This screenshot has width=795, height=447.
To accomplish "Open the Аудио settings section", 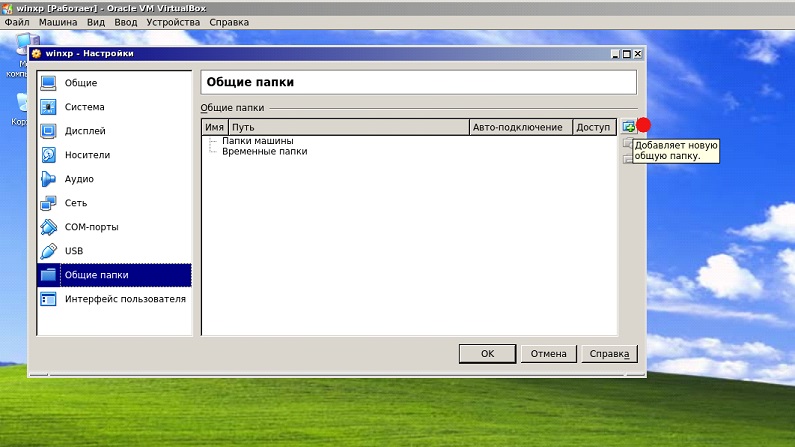I will (x=79, y=179).
